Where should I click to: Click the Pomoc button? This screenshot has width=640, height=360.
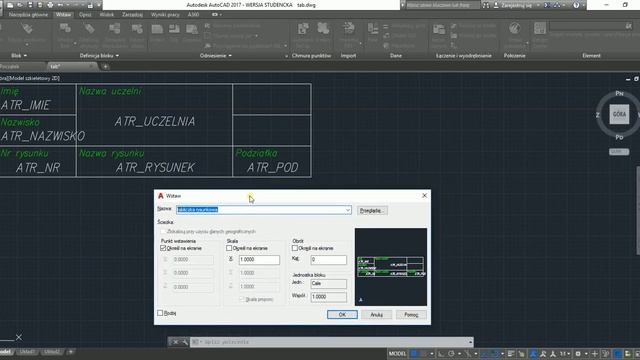coord(411,315)
